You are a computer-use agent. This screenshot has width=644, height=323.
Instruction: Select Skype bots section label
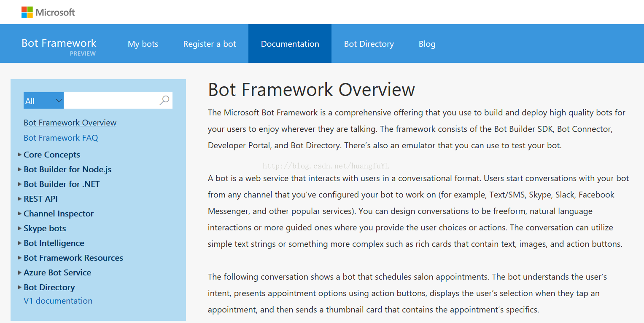pyautogui.click(x=45, y=228)
